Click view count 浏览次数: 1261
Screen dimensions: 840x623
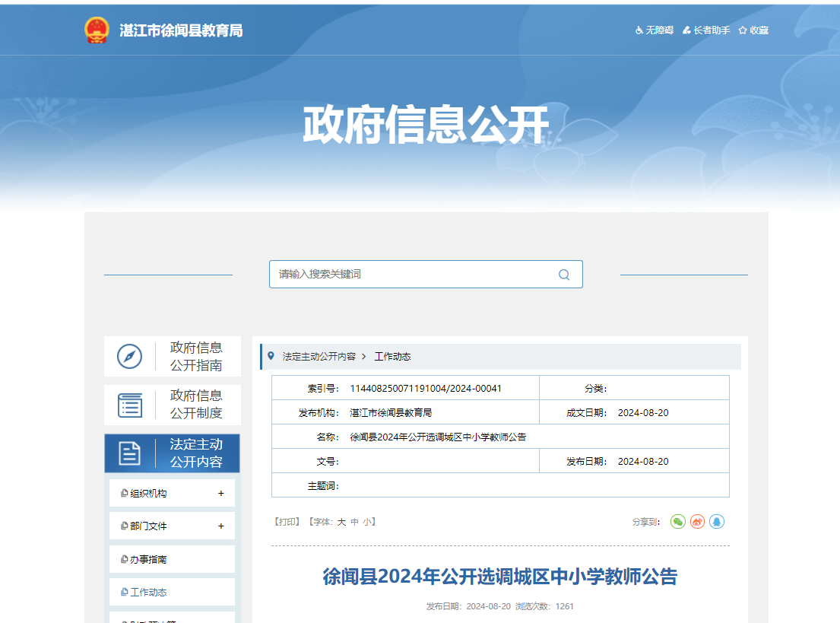pos(544,606)
